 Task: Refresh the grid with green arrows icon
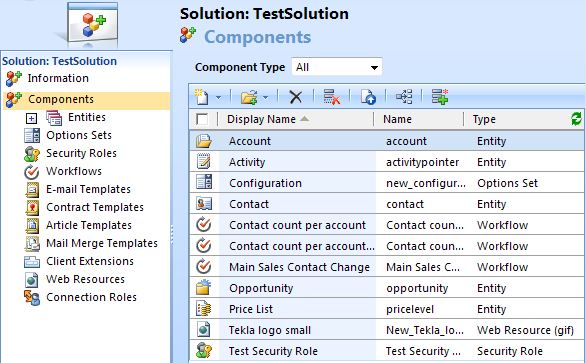tap(577, 119)
